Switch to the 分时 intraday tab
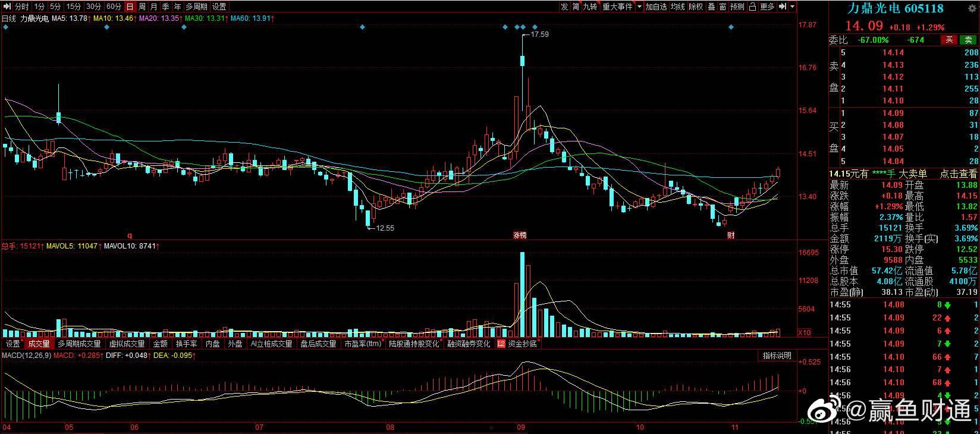 pyautogui.click(x=21, y=7)
